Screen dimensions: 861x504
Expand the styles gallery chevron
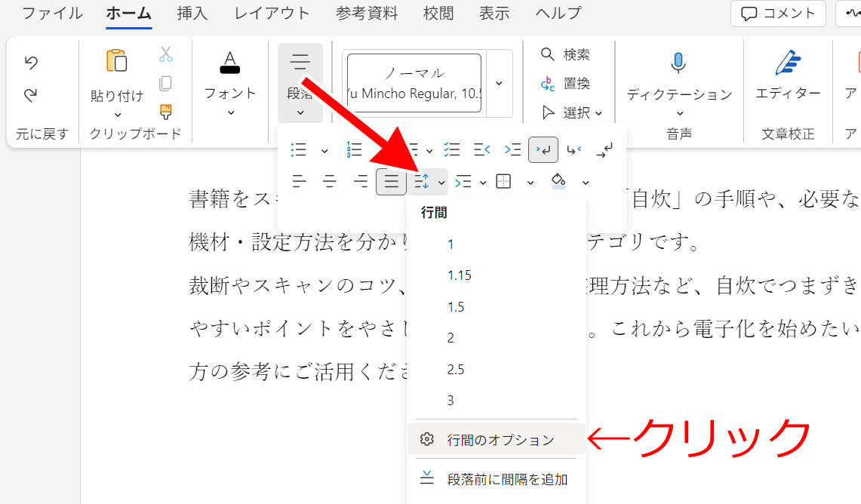point(499,84)
